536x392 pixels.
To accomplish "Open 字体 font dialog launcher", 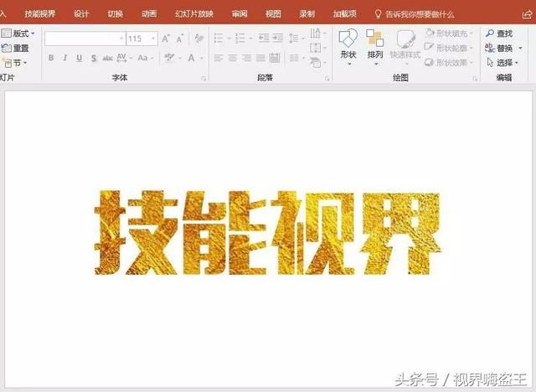I will tap(204, 79).
